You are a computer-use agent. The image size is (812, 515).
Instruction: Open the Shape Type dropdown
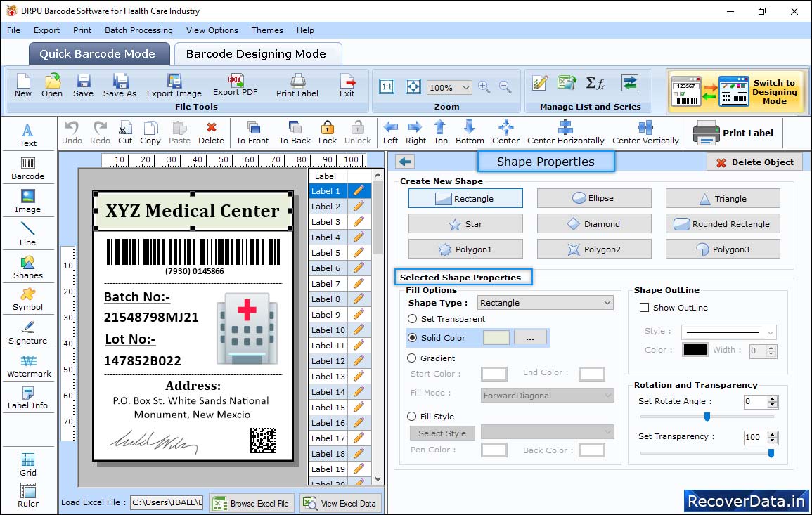click(607, 303)
